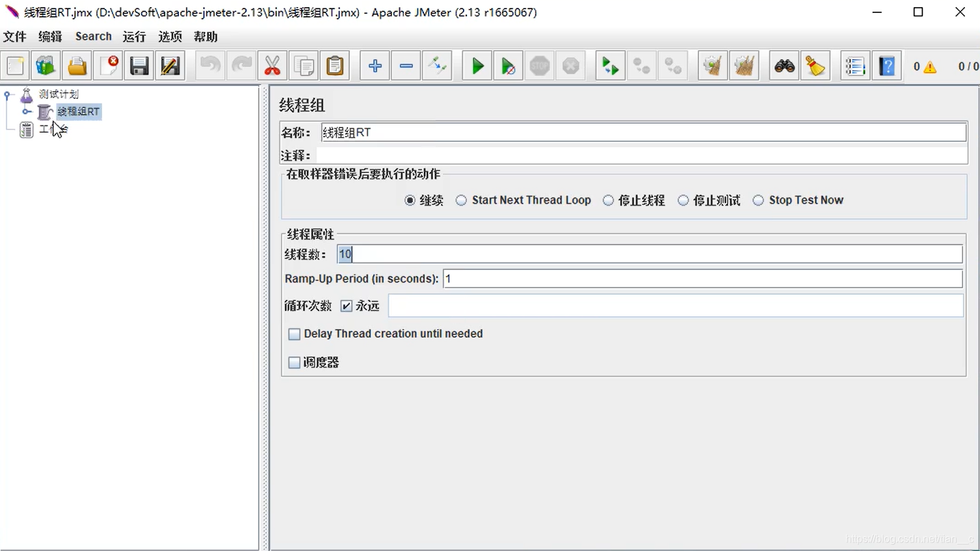The image size is (980, 551).
Task: Click Start no pauses icon
Action: 508,66
